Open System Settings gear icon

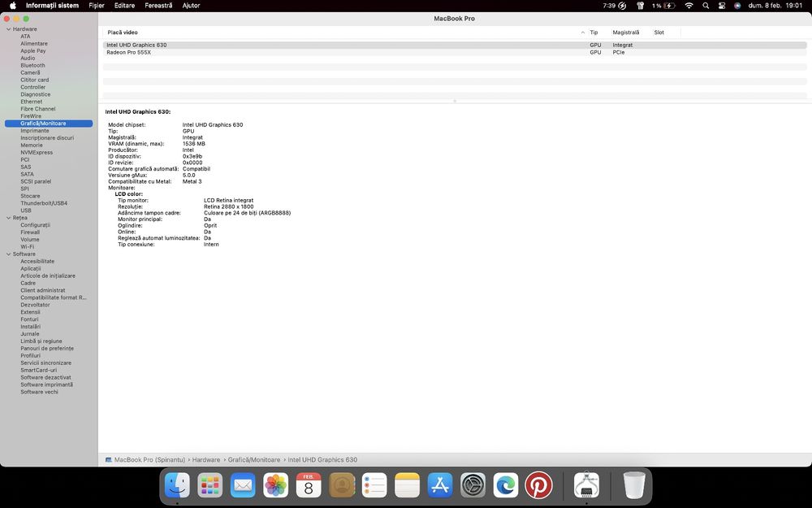click(x=473, y=486)
